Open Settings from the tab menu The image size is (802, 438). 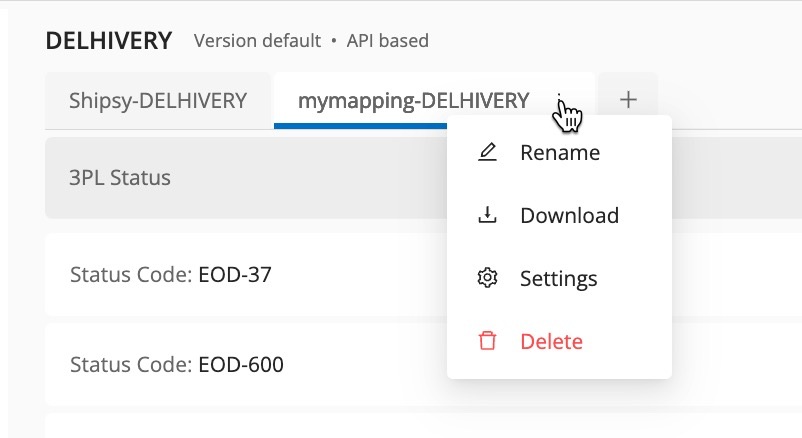558,279
